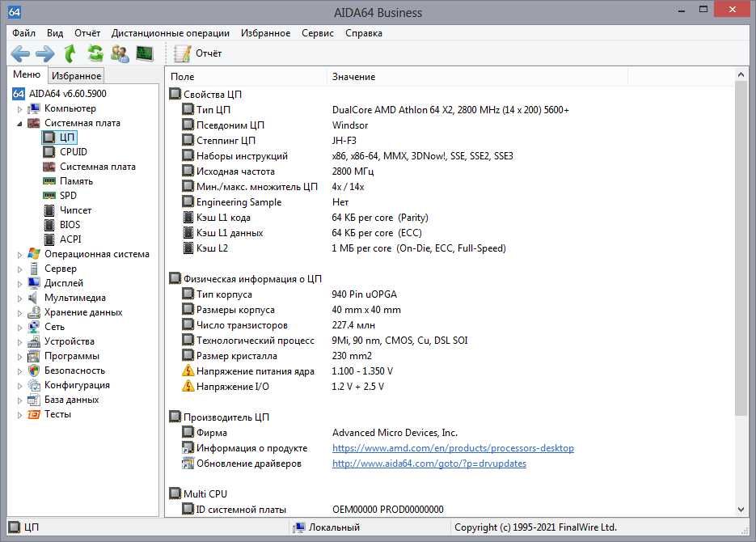Open the Избранное menu in menu bar
This screenshot has height=542, width=756.
point(266,33)
